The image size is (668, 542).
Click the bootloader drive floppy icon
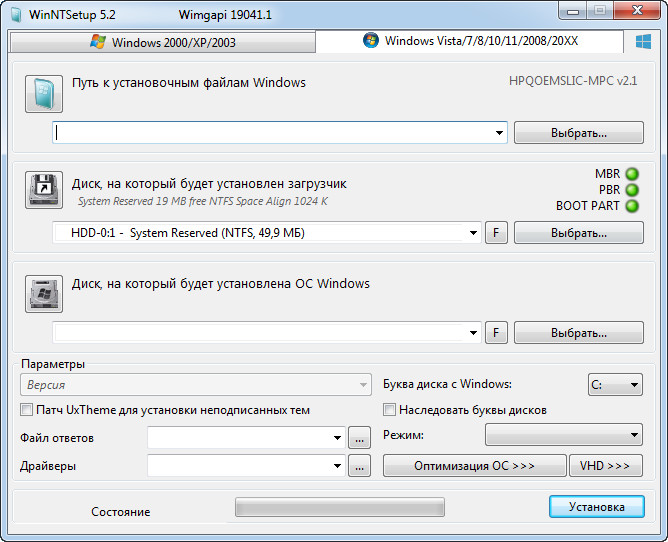tap(44, 190)
